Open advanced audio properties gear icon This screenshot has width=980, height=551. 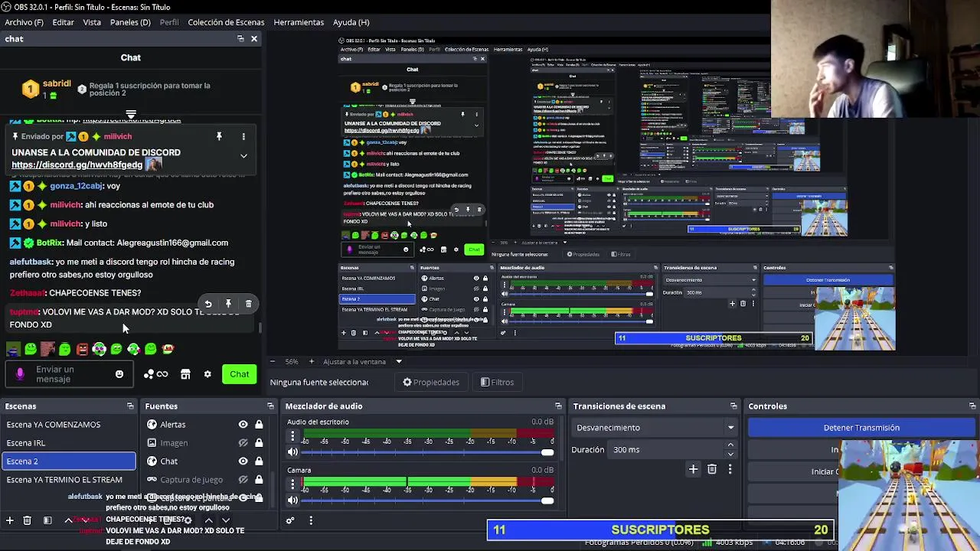click(x=290, y=520)
